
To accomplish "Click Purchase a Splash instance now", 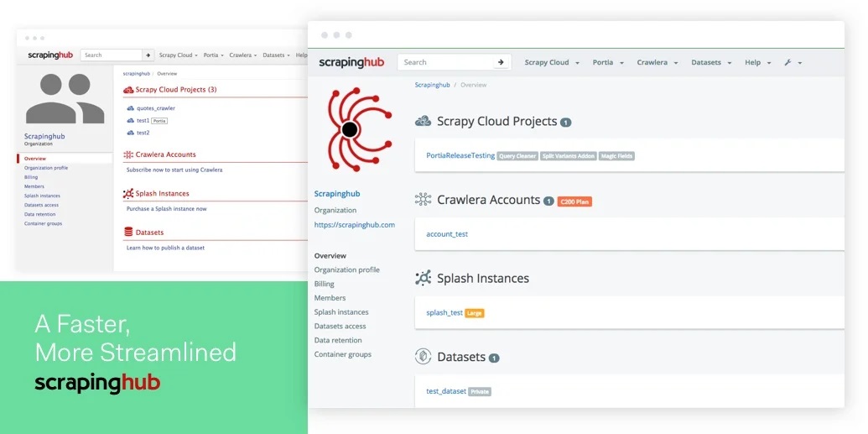I will 167,209.
